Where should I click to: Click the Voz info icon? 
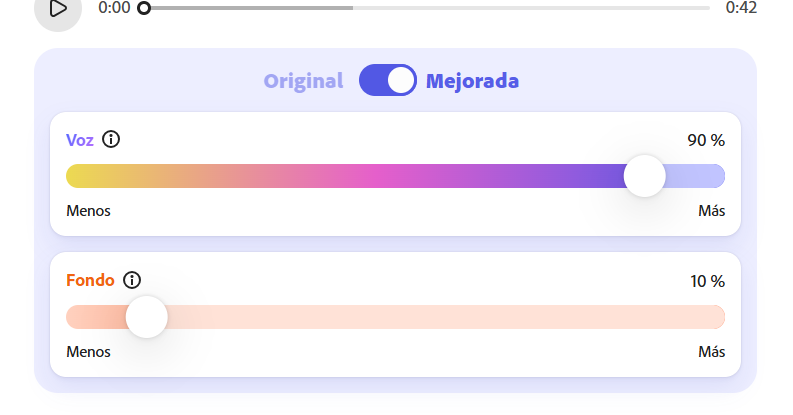point(111,140)
